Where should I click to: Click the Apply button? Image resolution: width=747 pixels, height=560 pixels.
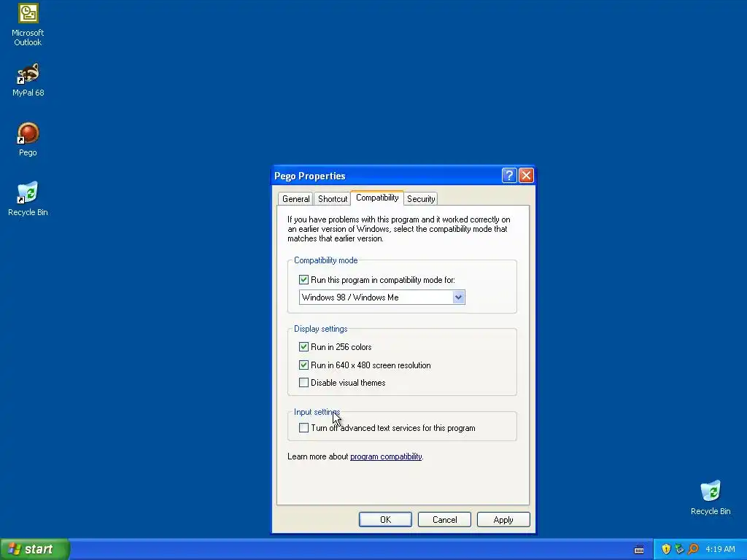tap(503, 519)
